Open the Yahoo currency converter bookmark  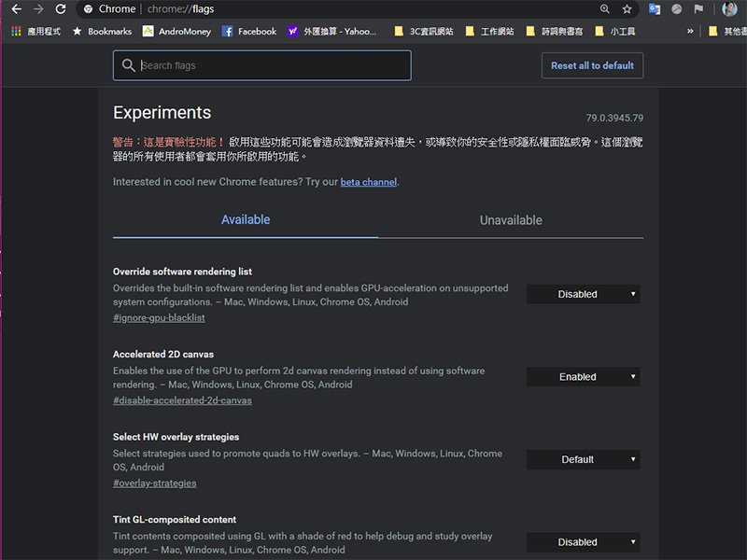[331, 31]
